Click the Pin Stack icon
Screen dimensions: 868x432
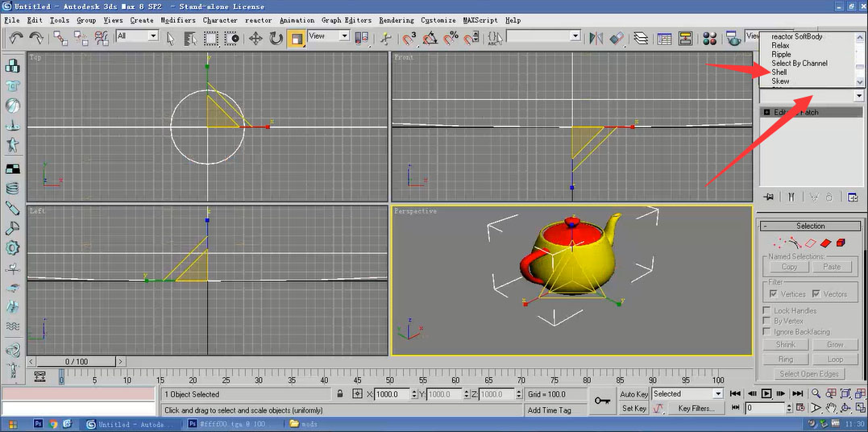769,197
